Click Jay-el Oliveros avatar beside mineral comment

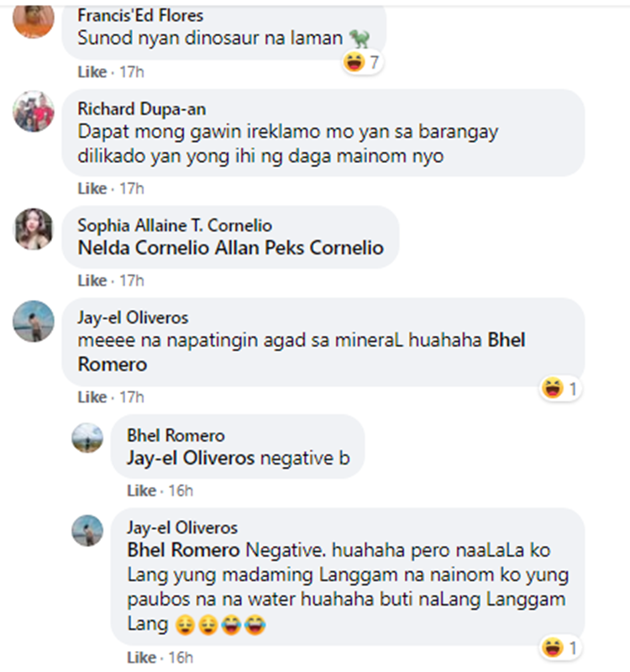point(34,321)
